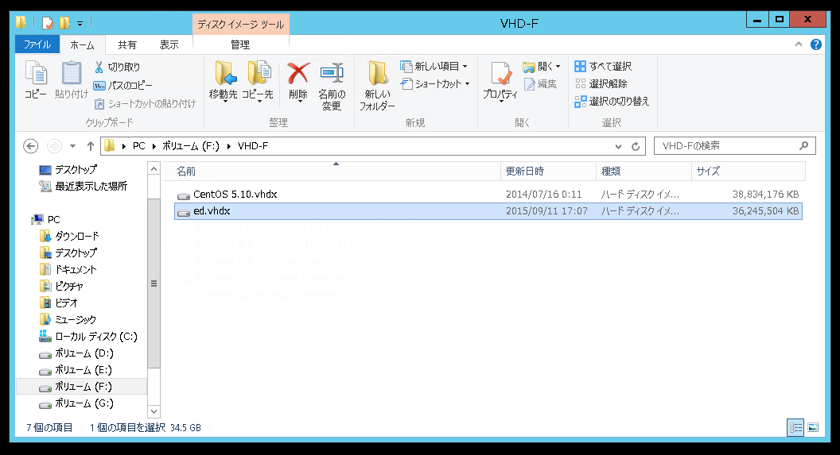This screenshot has width=840, height=455.
Task: Click the navigation pane scroll down arrow
Action: tap(154, 412)
